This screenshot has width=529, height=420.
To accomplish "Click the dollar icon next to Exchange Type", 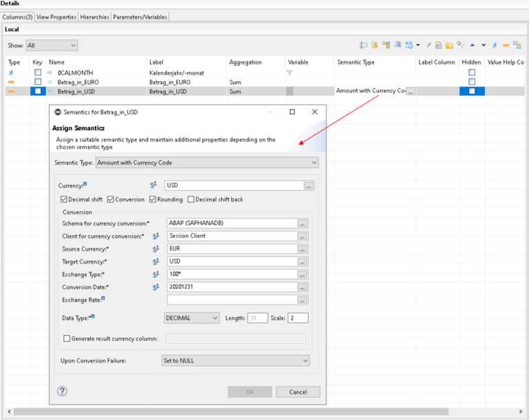I will (156, 274).
